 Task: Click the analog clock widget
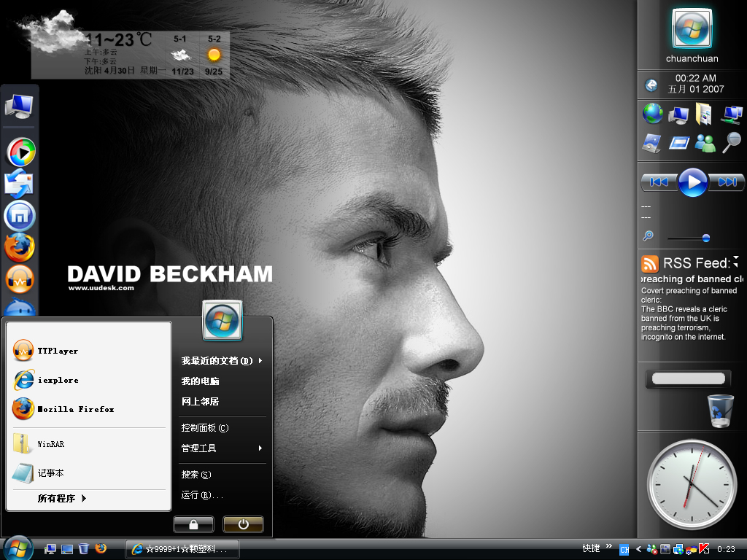point(692,484)
